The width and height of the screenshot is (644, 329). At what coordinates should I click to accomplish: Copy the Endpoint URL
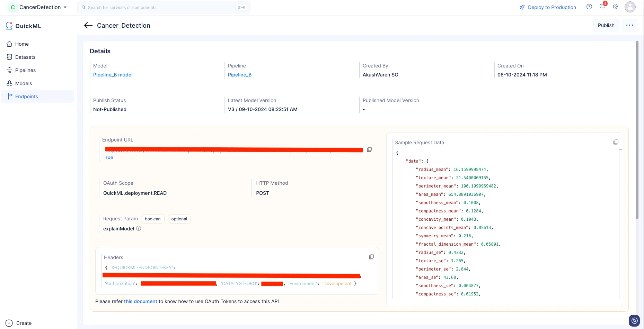[x=369, y=150]
